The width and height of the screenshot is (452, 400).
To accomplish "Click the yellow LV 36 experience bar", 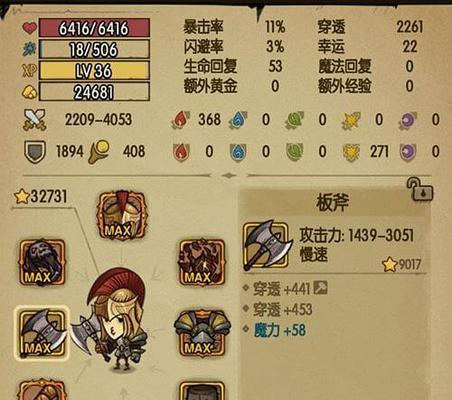I will tap(94, 71).
